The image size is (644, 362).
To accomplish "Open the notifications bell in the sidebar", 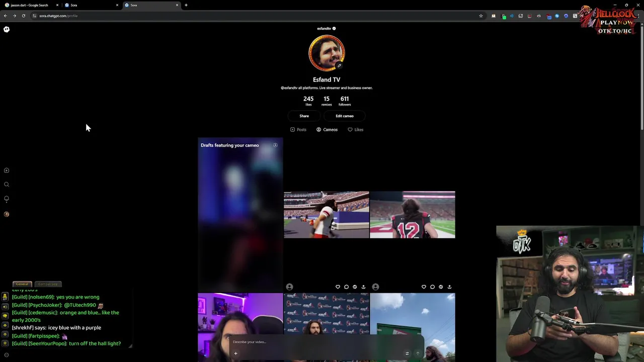I will (x=7, y=199).
